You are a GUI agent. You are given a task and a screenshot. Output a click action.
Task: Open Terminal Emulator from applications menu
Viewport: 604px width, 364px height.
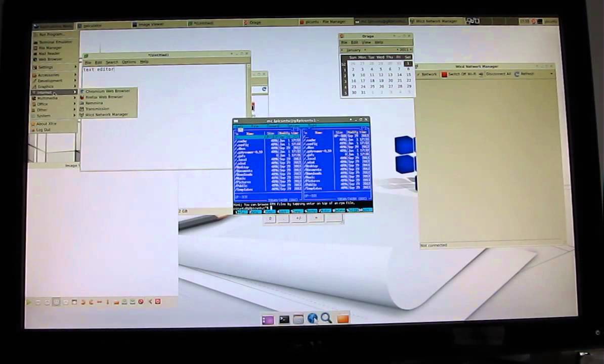tap(54, 42)
